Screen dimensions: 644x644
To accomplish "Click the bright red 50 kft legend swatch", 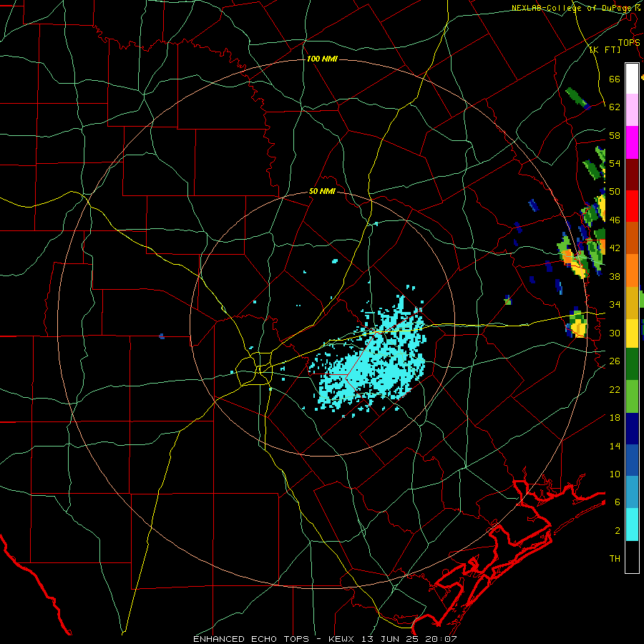I will pos(632,206).
